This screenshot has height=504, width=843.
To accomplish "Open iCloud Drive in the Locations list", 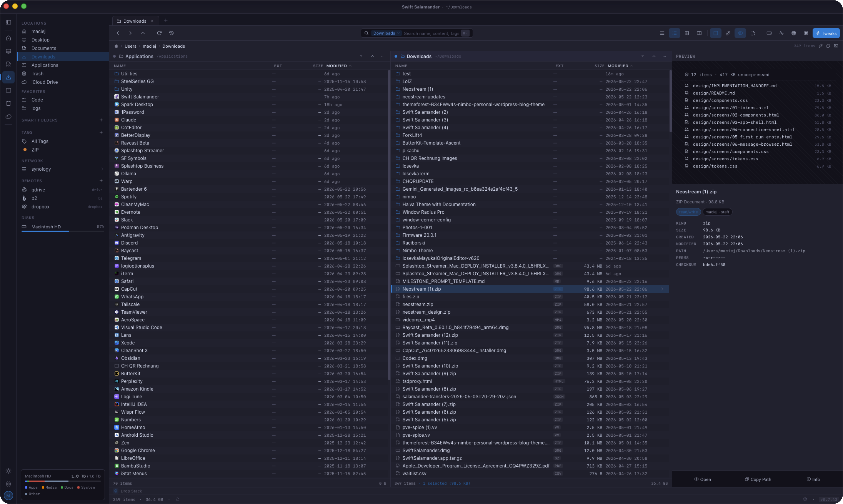I will tap(63, 82).
